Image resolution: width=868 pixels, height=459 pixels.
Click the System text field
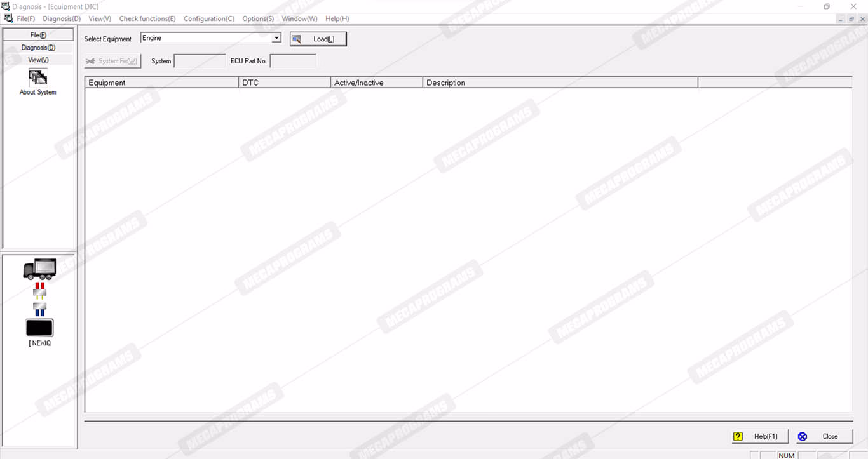pyautogui.click(x=200, y=61)
